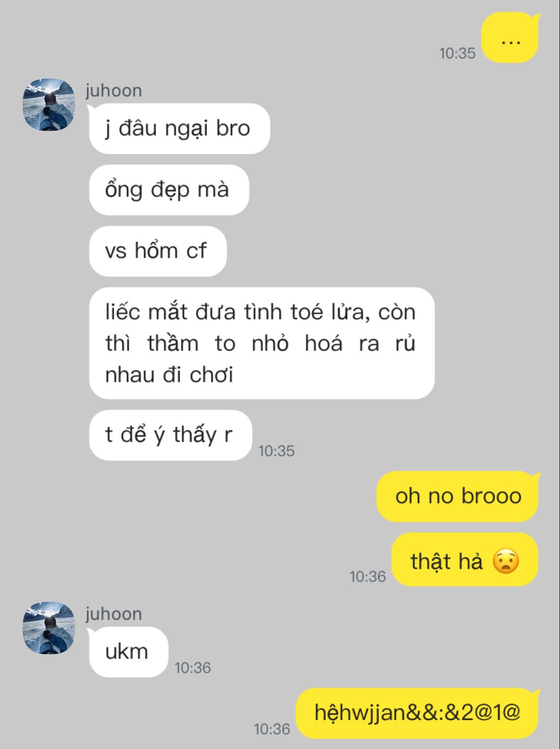Select the "thật hả" message bubble
The image size is (560, 749).
pos(465,560)
